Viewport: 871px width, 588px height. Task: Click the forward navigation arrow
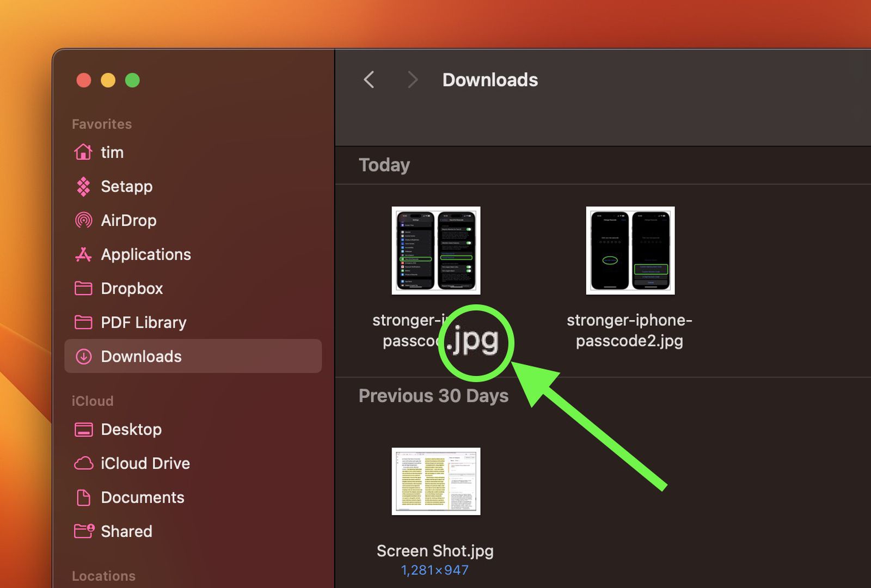412,79
